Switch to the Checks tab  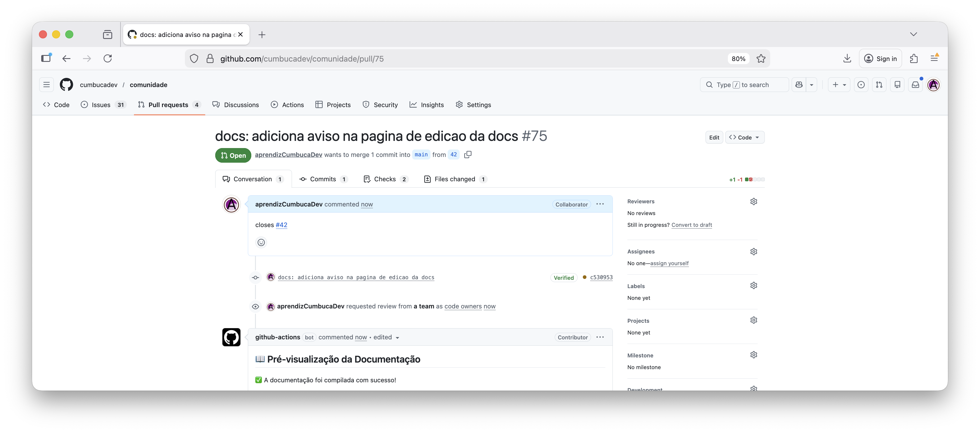(x=386, y=179)
